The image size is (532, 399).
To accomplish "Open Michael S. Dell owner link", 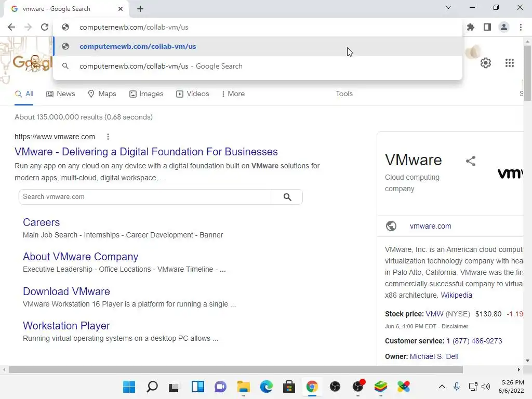I will pos(434,356).
